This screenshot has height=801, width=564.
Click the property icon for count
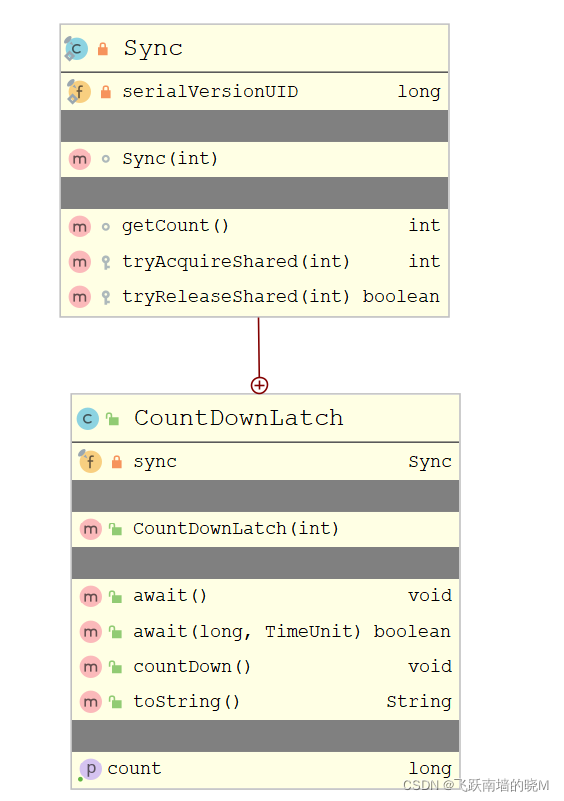pos(90,769)
